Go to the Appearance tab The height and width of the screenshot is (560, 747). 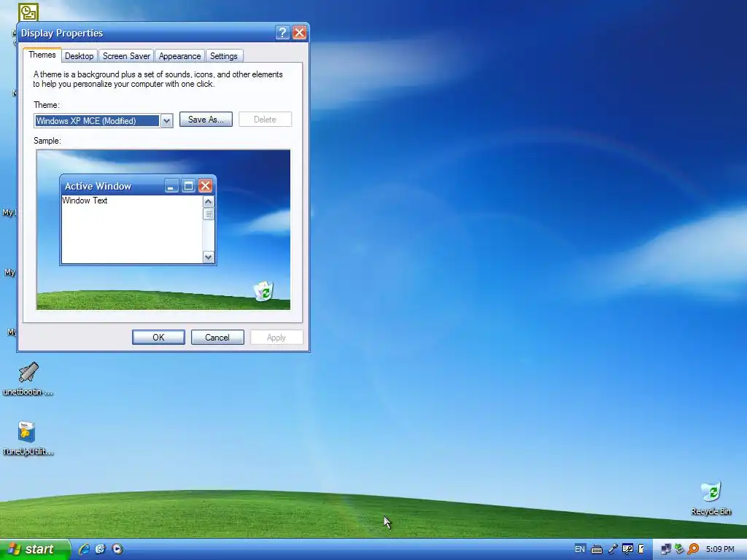(x=179, y=56)
